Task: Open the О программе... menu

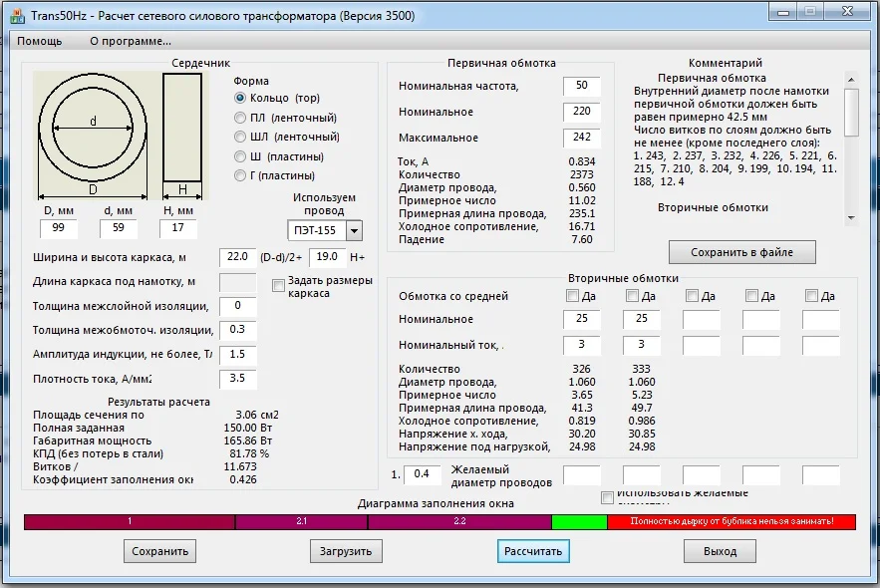Action: click(131, 41)
